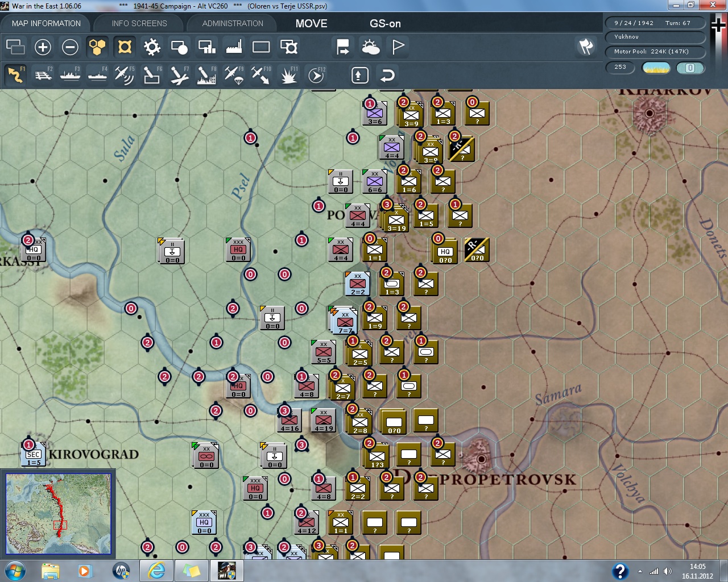Screen dimensions: 728x582
Task: Toggle factory locations display
Action: coord(234,47)
